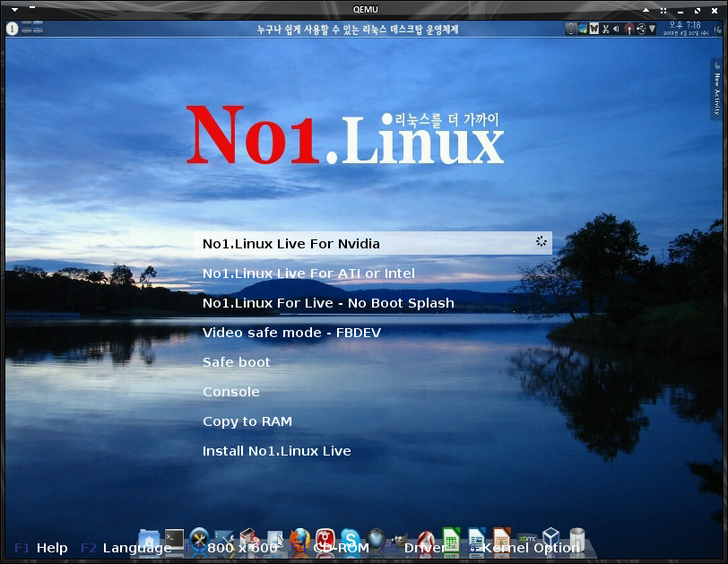Launch VirtualBox cube icon from dock

click(551, 539)
